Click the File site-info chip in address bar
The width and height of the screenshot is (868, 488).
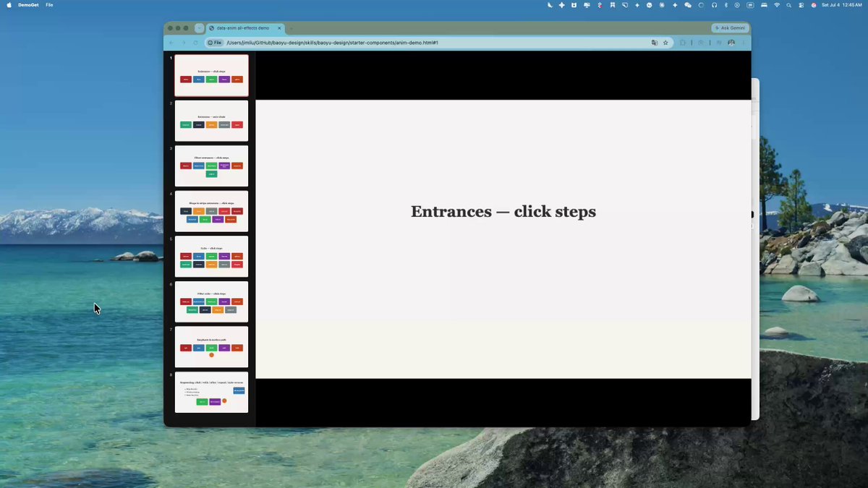point(215,43)
